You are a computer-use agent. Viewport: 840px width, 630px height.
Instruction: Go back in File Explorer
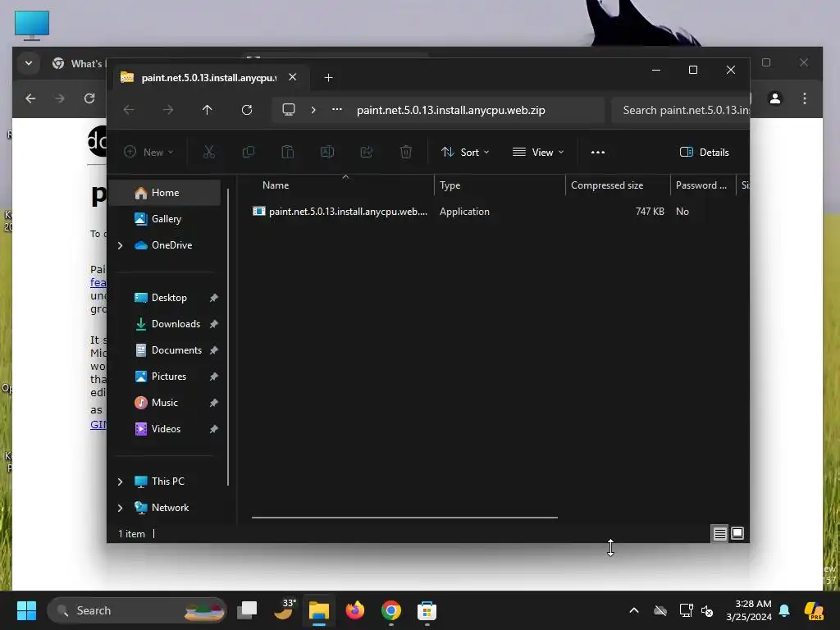[x=129, y=110]
